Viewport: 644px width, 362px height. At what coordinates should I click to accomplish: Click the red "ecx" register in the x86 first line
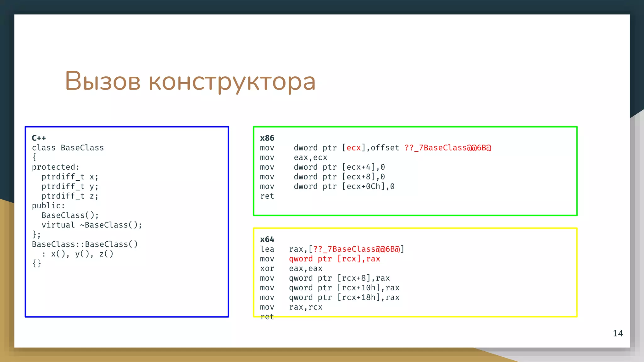(354, 148)
